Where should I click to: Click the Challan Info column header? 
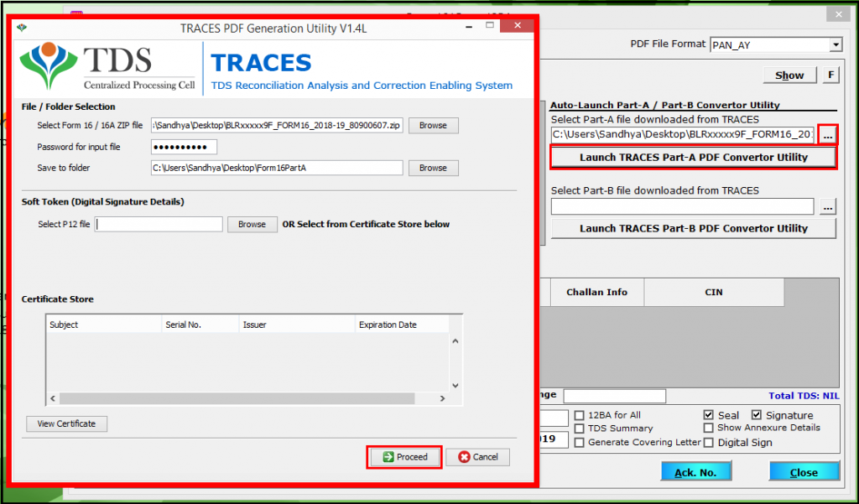coord(597,293)
